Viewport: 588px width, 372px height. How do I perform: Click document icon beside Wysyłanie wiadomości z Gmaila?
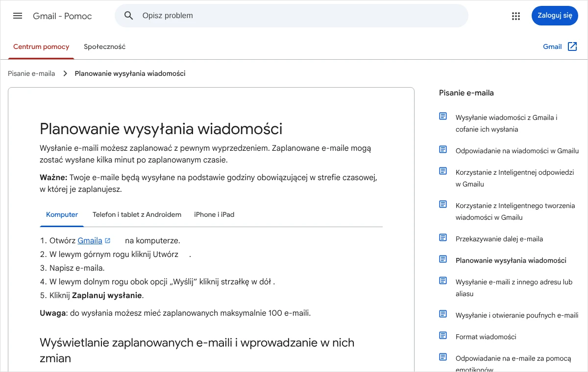443,116
